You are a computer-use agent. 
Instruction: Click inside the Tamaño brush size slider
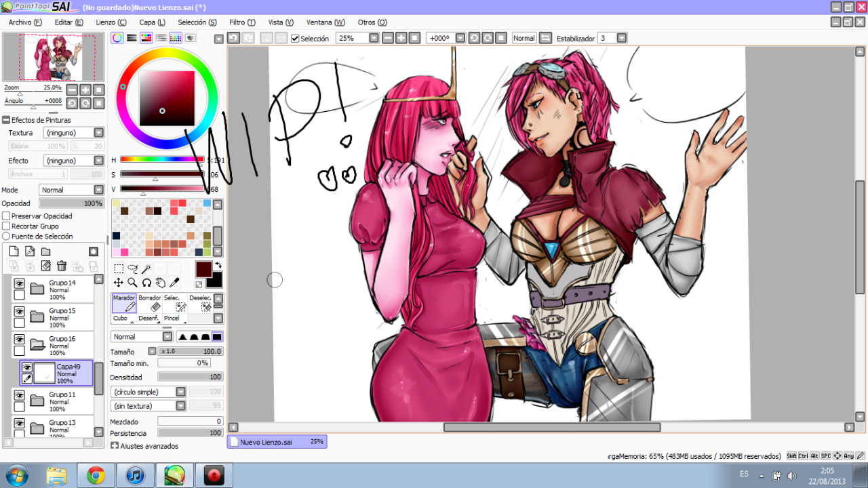pyautogui.click(x=191, y=352)
